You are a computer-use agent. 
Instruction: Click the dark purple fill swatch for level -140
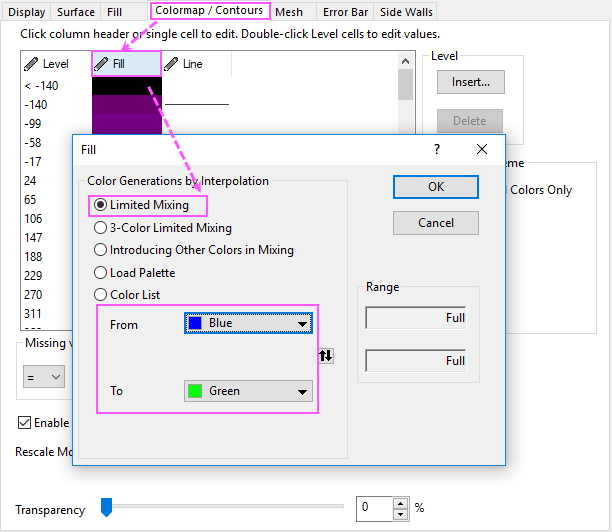(x=127, y=105)
